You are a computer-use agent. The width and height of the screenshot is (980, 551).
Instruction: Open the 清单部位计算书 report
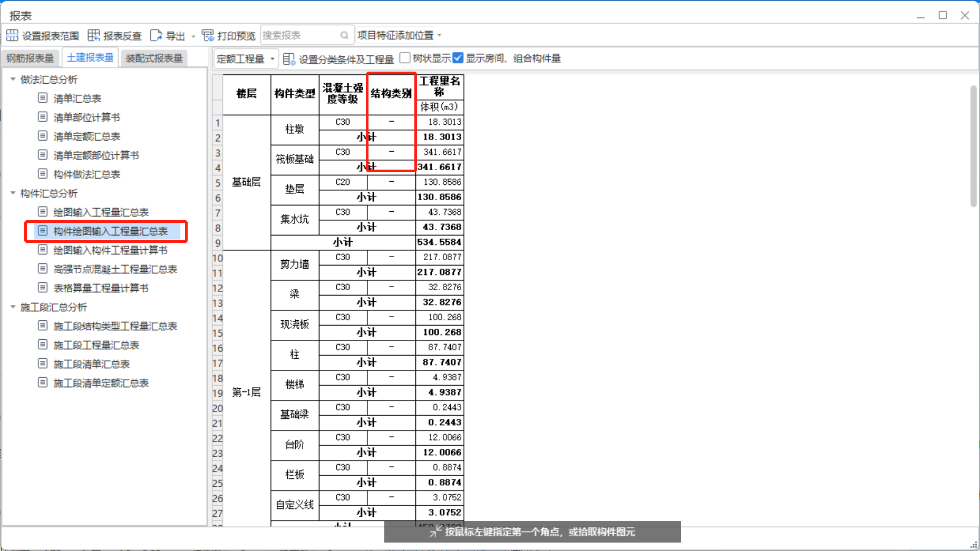(87, 117)
